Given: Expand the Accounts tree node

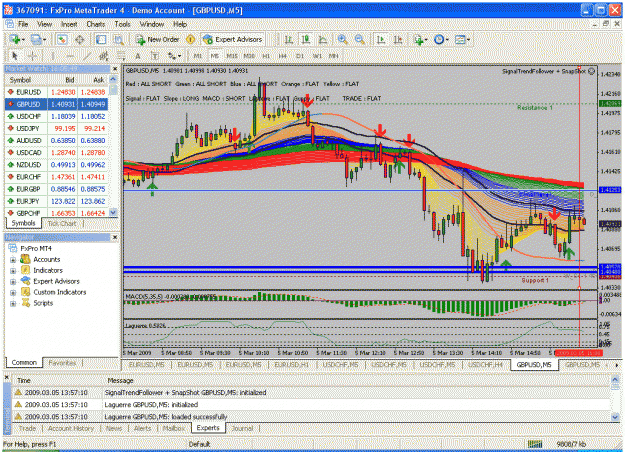Looking at the screenshot, I should point(13,260).
